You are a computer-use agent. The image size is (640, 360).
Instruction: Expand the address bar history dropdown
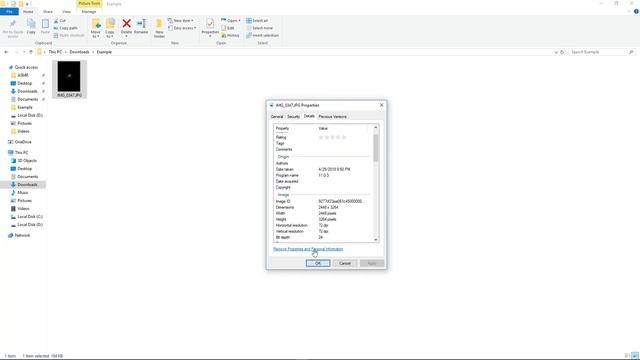(x=556, y=52)
